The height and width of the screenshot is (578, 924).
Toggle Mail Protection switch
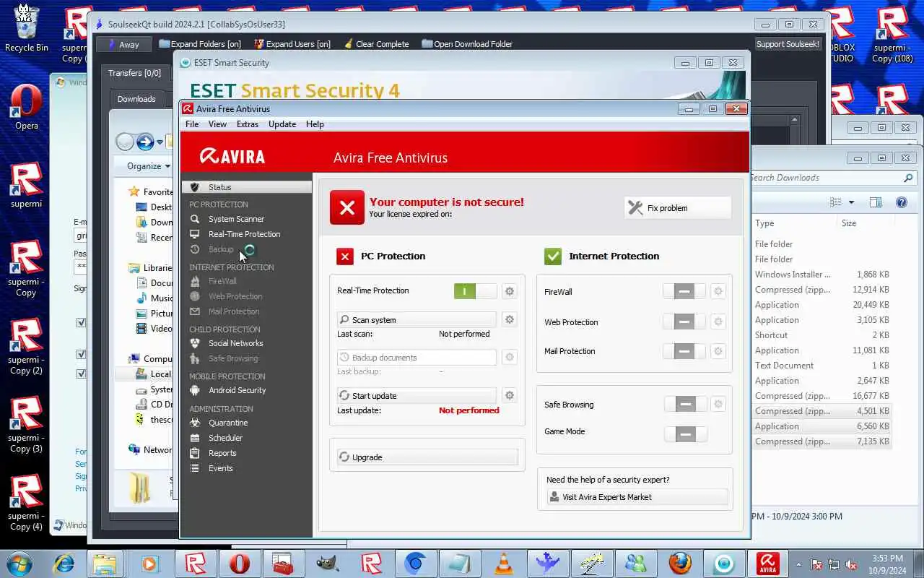684,351
